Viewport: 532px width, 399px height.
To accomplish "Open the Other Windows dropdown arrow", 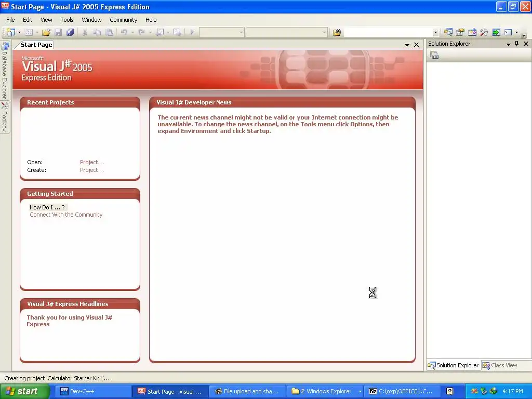I will [x=517, y=33].
